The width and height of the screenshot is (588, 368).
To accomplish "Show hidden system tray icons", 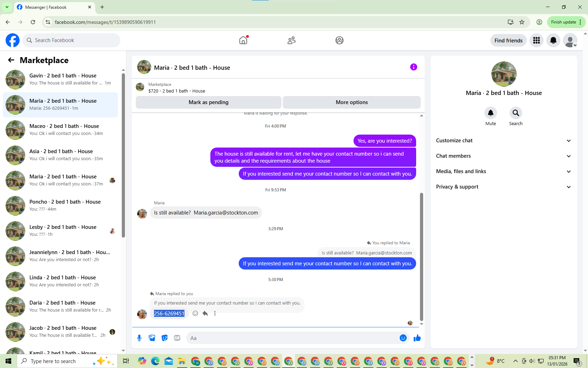I will (516, 361).
